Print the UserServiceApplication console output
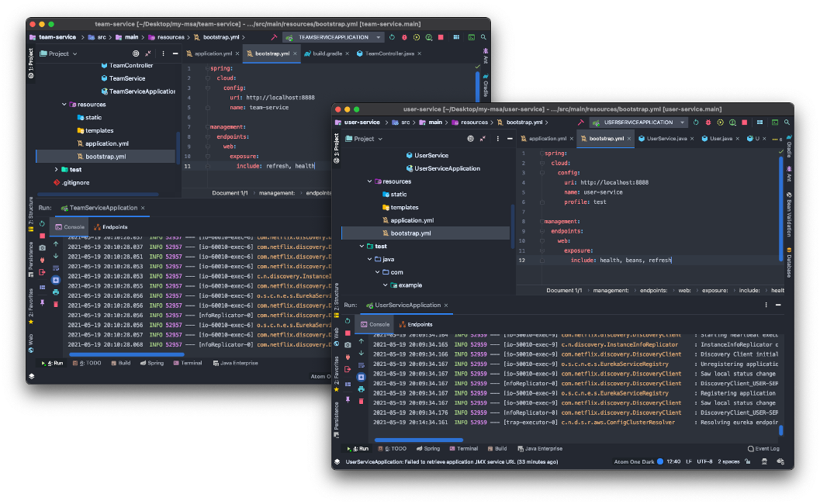The width and height of the screenshot is (820, 504). coord(361,389)
